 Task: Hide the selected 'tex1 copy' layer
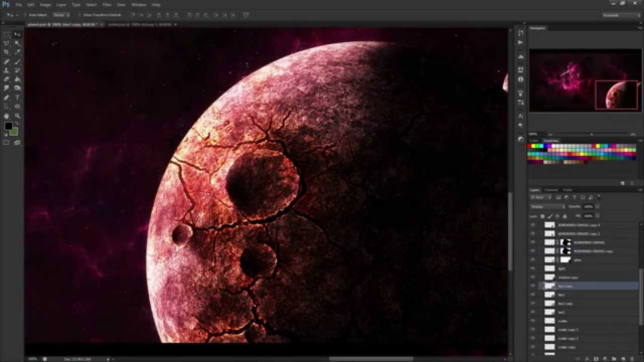point(533,286)
